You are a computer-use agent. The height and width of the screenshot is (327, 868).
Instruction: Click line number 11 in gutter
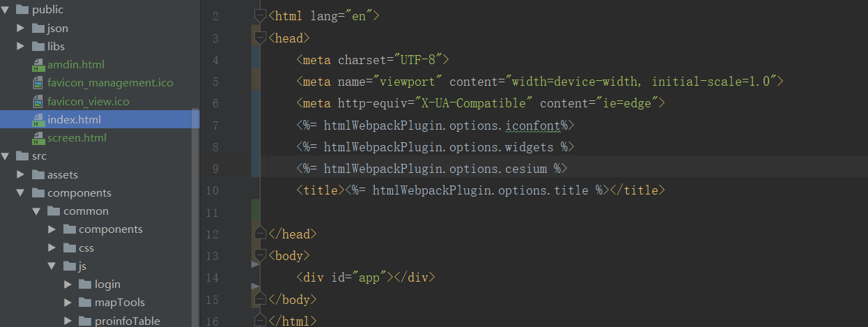click(212, 212)
